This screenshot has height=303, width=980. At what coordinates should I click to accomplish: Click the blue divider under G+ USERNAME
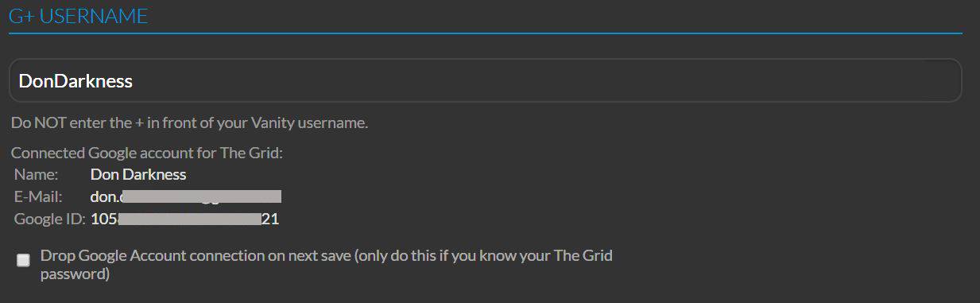[x=485, y=33]
